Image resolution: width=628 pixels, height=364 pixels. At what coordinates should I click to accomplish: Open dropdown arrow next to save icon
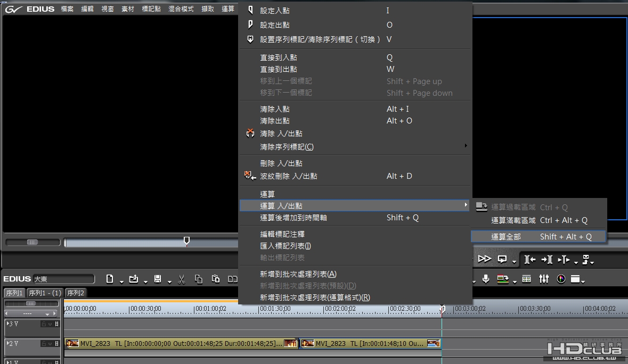169,282
